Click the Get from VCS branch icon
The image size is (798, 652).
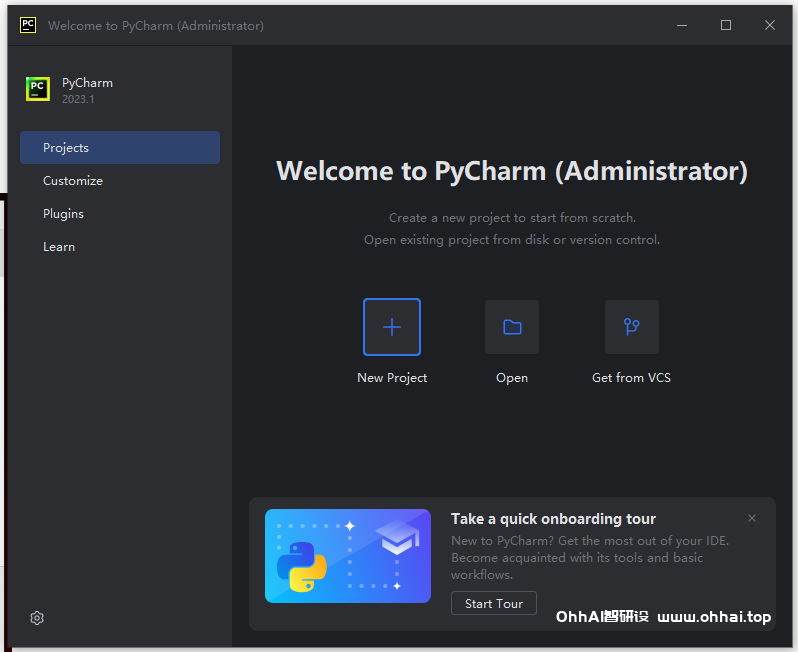pos(632,327)
